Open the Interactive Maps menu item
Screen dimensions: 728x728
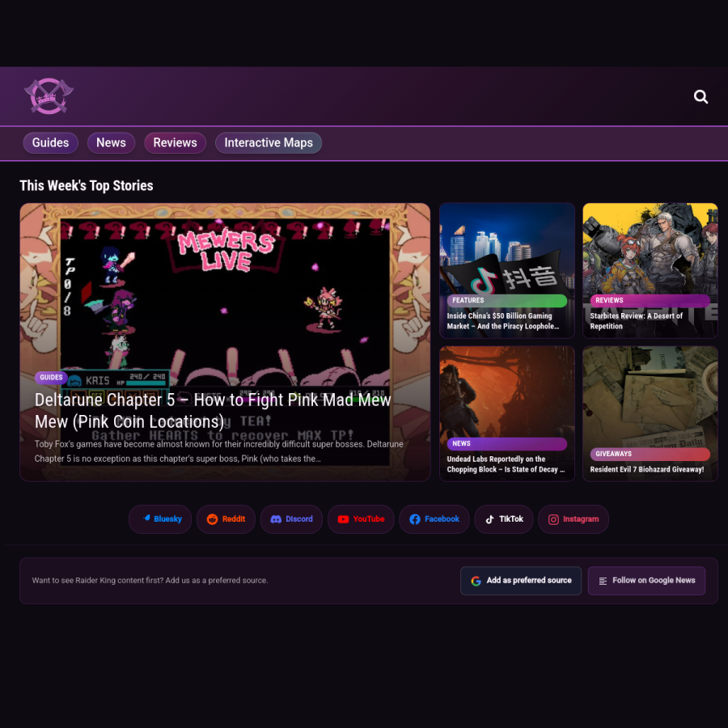269,142
